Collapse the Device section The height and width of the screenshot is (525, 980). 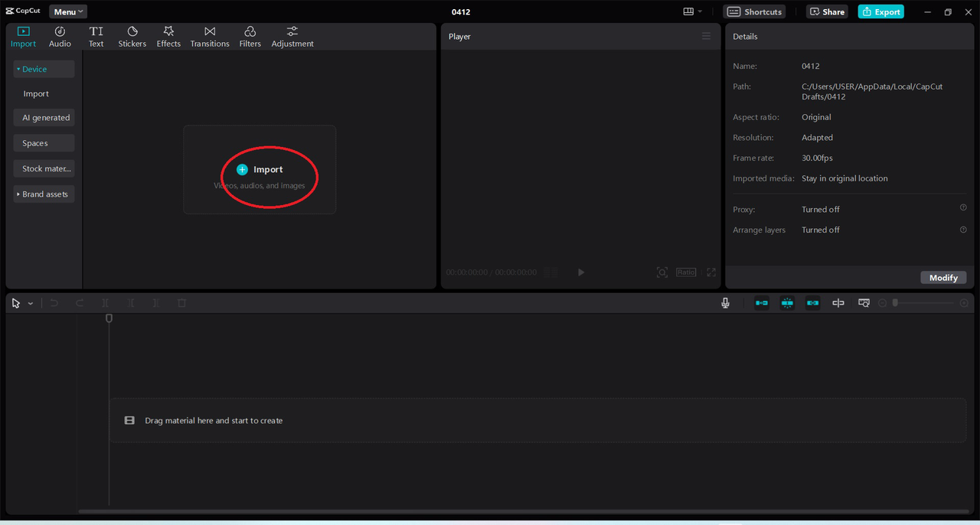(x=44, y=69)
